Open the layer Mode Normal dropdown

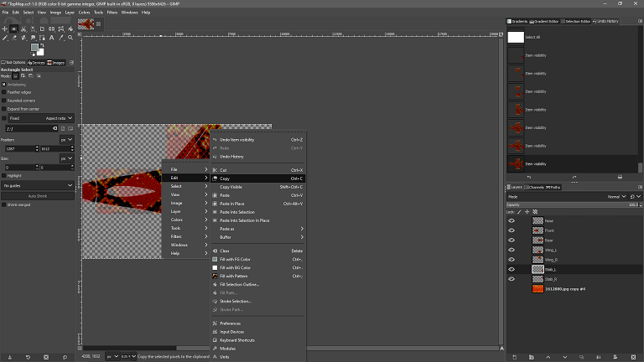pos(620,196)
